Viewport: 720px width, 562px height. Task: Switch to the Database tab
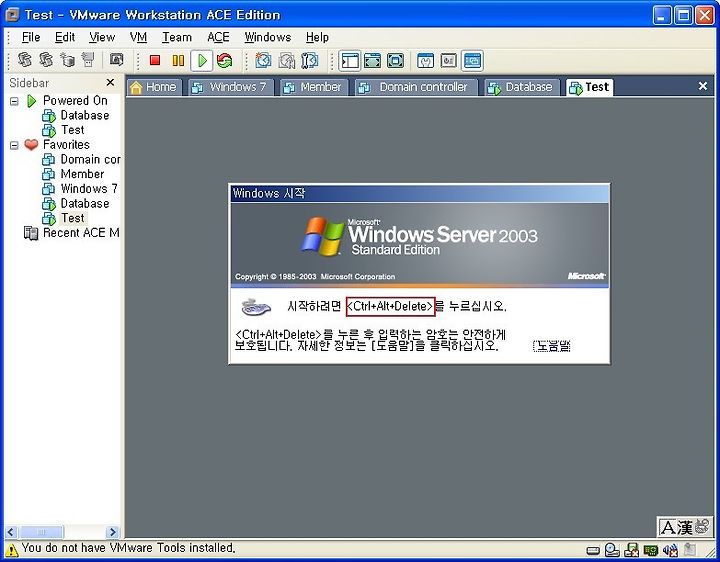[x=522, y=87]
